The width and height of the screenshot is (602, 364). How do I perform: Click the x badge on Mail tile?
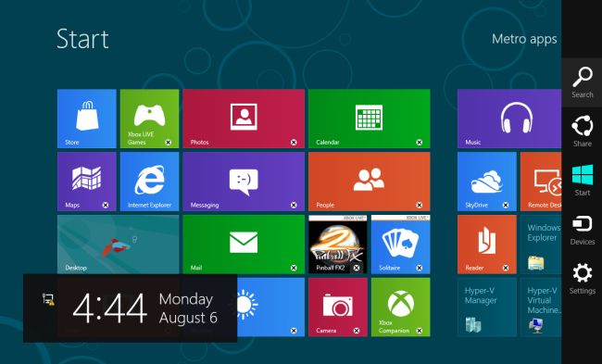click(x=294, y=268)
